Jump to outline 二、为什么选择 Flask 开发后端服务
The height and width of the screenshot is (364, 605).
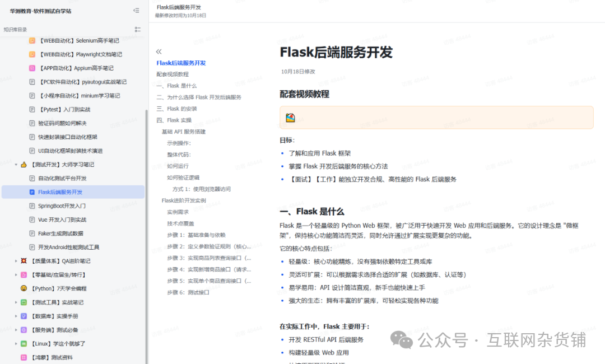199,97
